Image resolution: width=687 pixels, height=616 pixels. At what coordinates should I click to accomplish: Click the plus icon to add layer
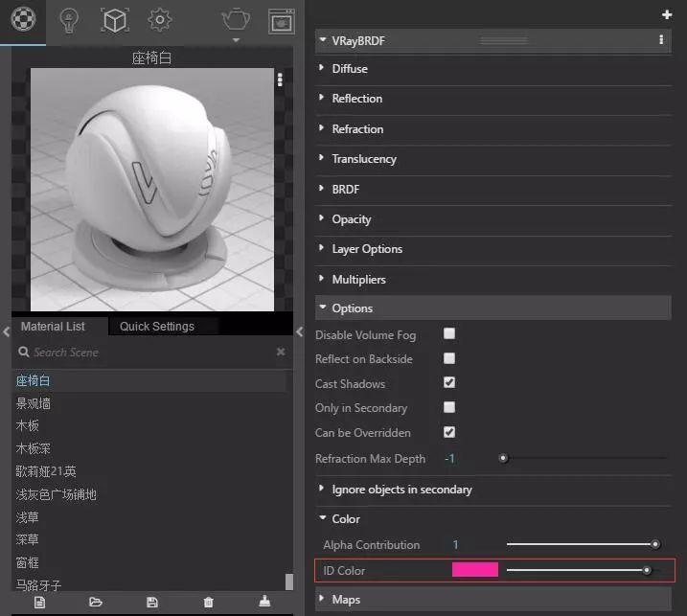tap(667, 14)
